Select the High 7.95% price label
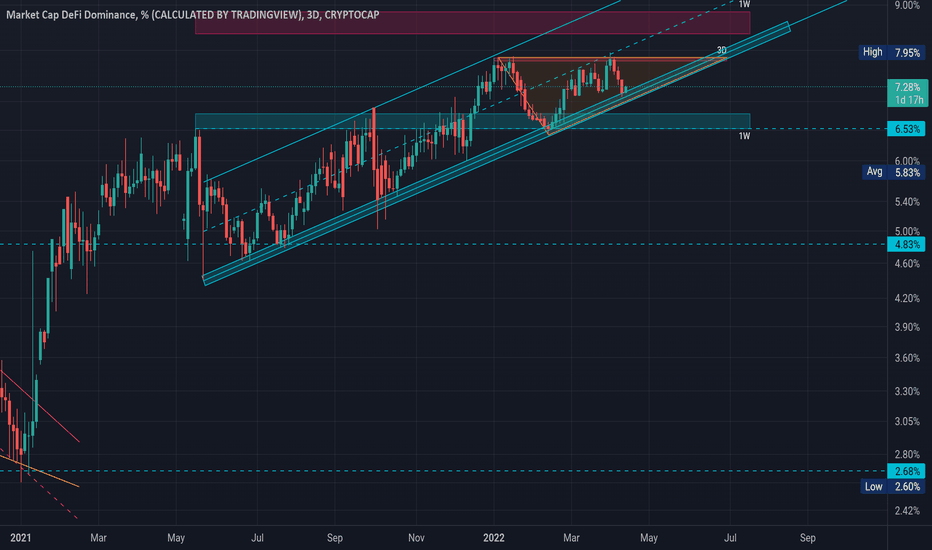This screenshot has height=550, width=932. 892,52
